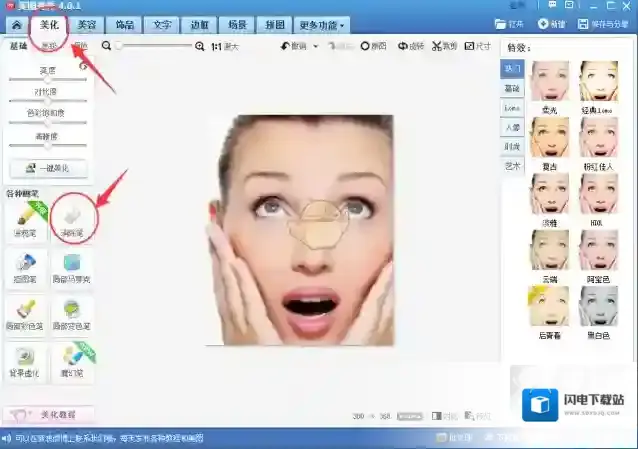Select the Lomo effects category
The image size is (638, 449).
[x=512, y=108]
